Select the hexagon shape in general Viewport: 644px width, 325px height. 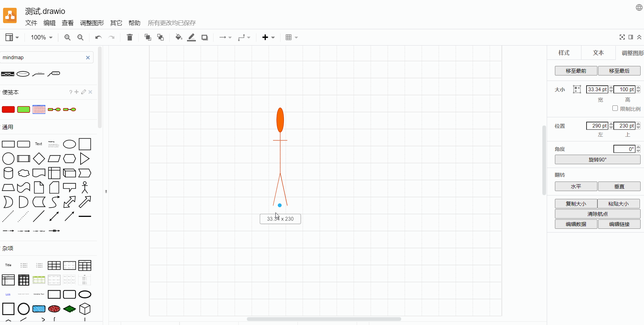click(x=69, y=158)
